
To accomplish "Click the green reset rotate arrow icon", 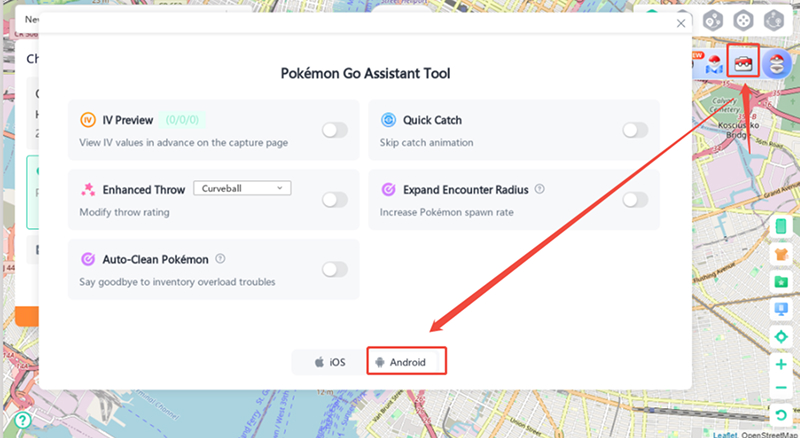I will coord(781,415).
